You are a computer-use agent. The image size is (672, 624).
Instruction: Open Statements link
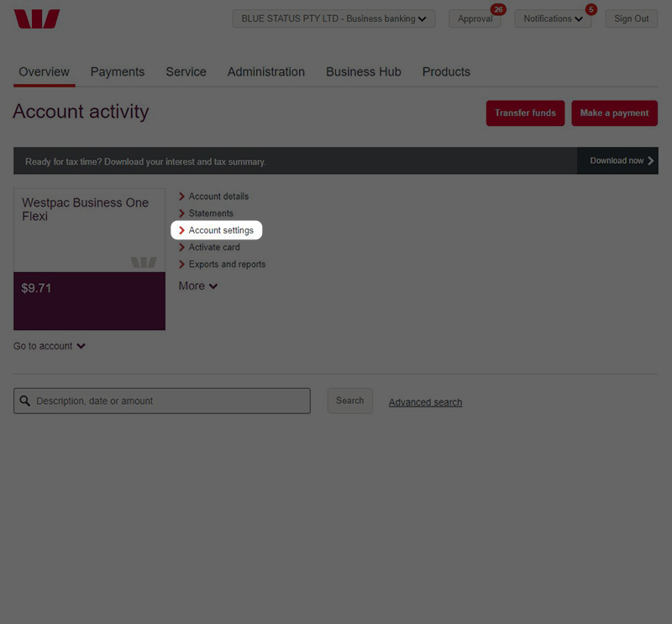coord(211,213)
